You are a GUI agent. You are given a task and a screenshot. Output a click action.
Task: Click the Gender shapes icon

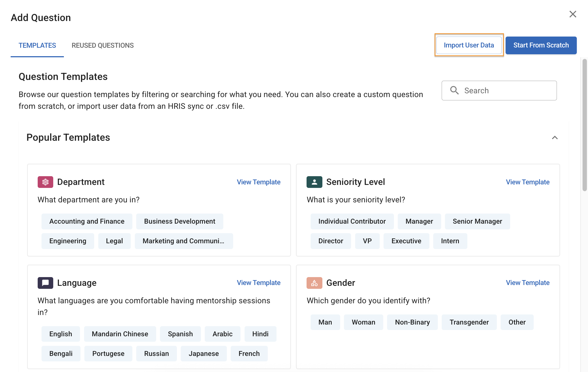coord(314,283)
